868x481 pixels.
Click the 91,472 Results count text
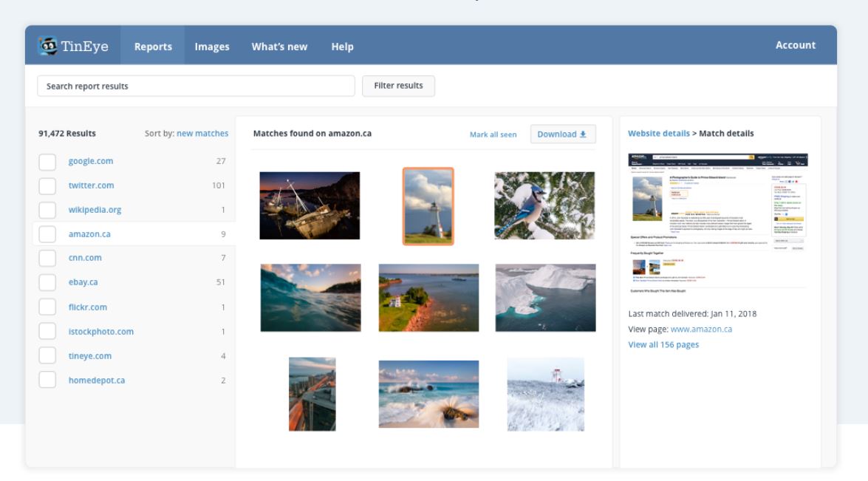pos(67,134)
